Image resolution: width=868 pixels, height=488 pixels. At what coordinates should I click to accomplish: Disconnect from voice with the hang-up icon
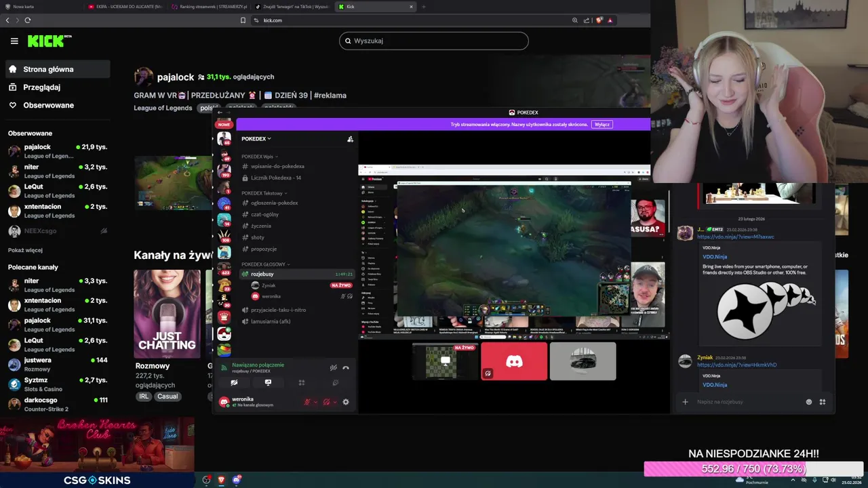point(346,368)
